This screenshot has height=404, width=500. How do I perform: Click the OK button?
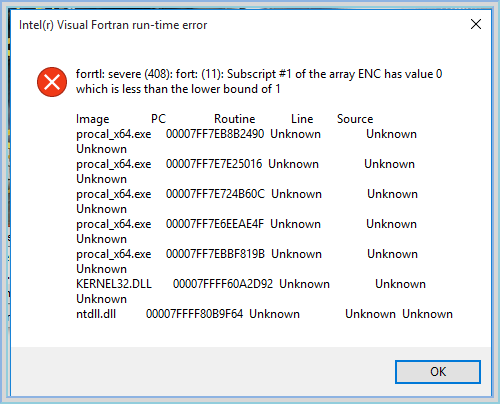[438, 372]
